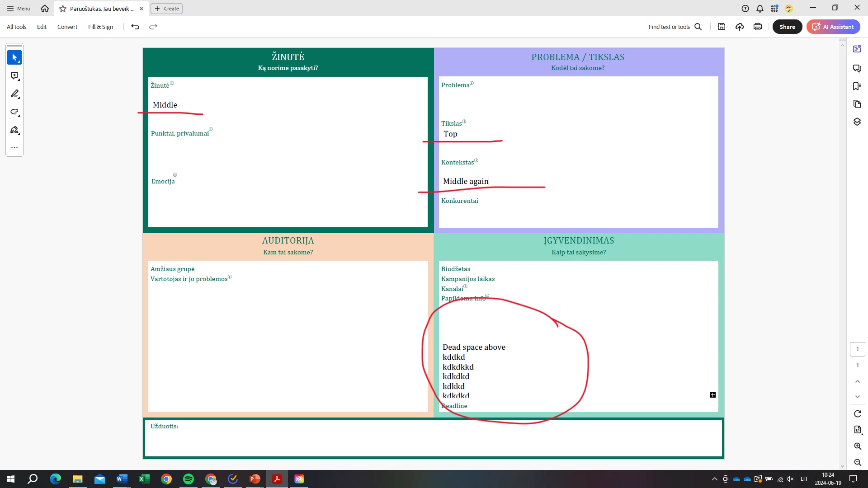Pick the freehand draw loop tool

[14, 112]
